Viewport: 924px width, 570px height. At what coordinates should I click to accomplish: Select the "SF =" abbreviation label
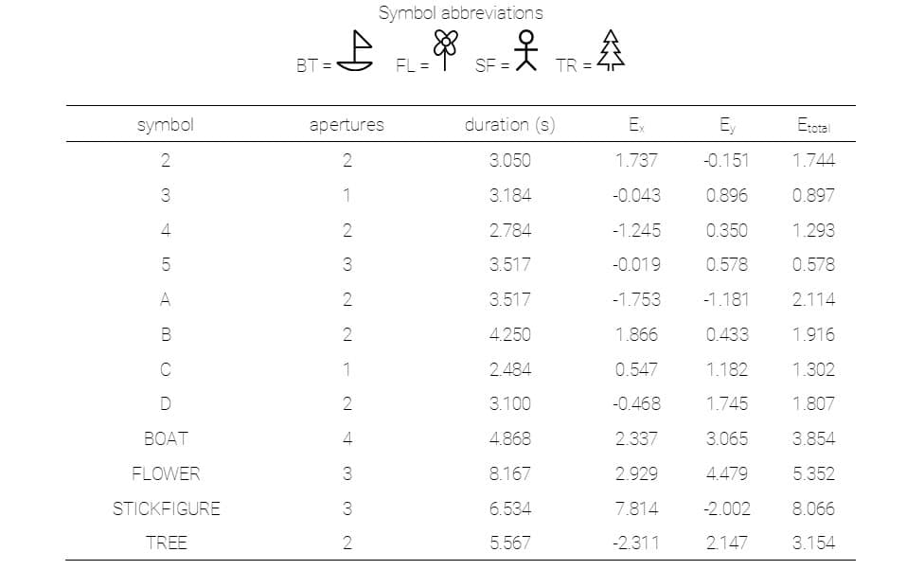tap(492, 66)
